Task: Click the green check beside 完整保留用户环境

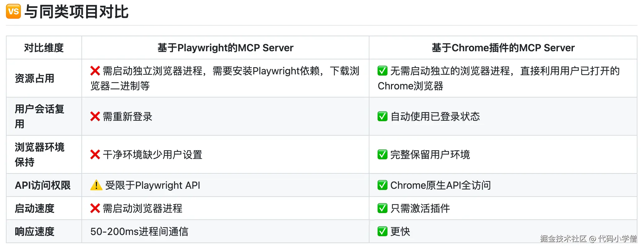Action: [x=382, y=155]
